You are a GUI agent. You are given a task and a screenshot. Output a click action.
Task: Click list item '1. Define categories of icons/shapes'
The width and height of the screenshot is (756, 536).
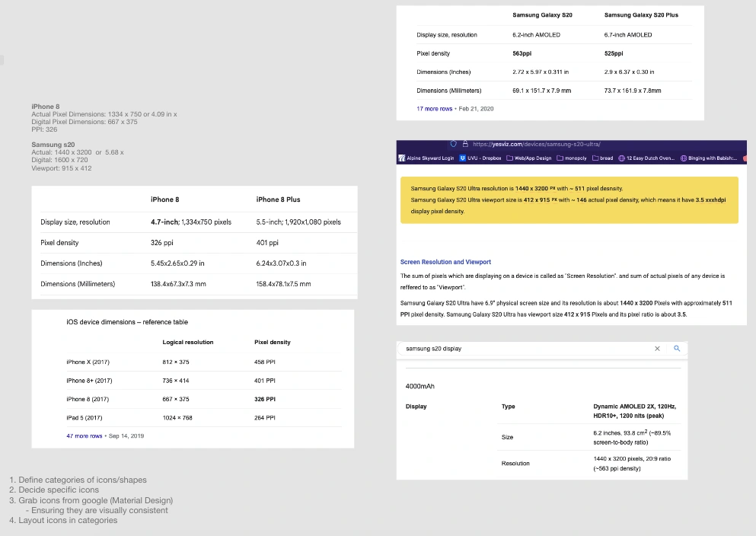(x=78, y=480)
